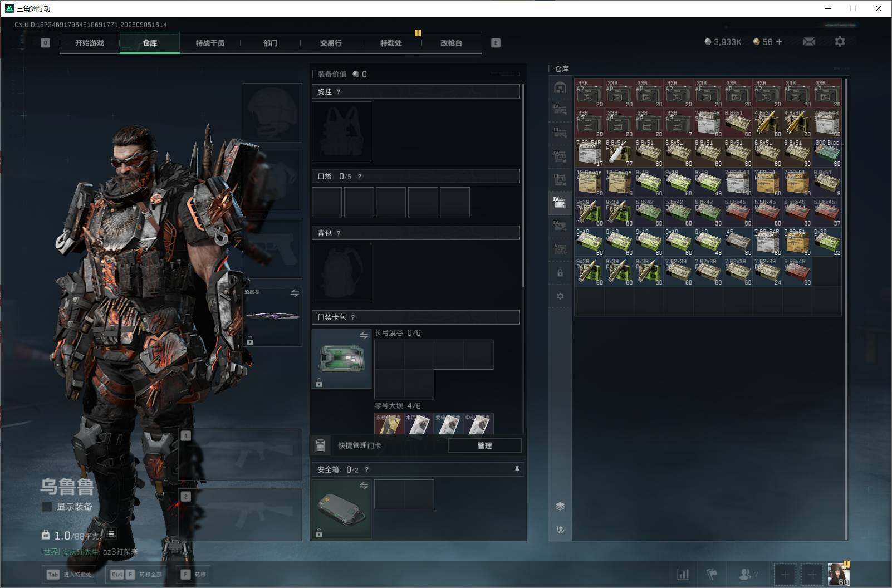The width and height of the screenshot is (892, 588).
Task: Select the 6.8x51 stack showing 77
Action: click(619, 153)
